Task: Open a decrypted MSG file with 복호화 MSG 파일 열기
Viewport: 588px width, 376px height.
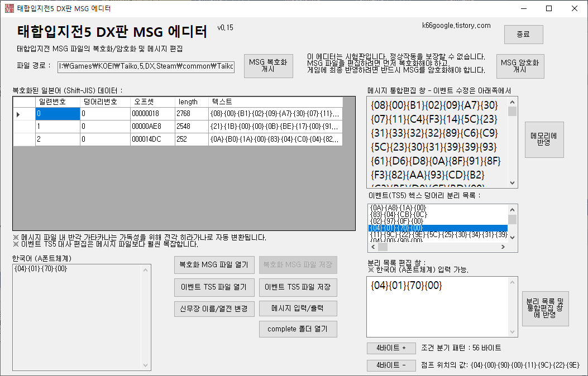Action: (214, 265)
